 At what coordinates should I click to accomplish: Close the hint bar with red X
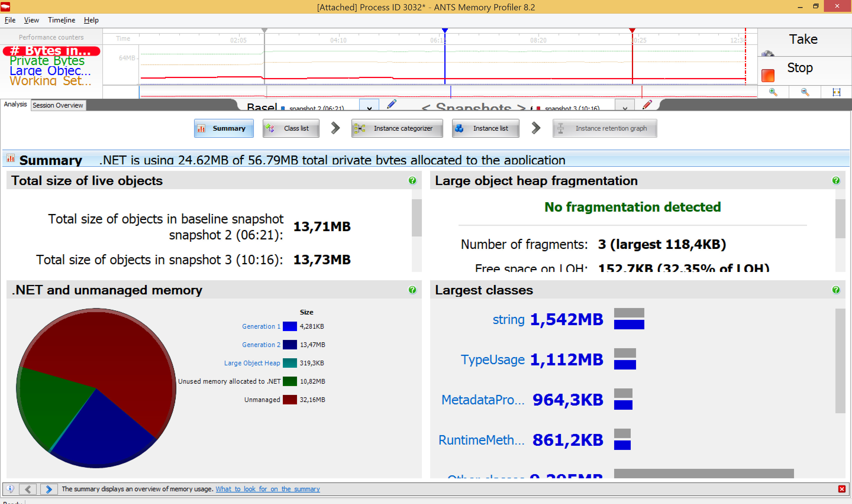841,489
